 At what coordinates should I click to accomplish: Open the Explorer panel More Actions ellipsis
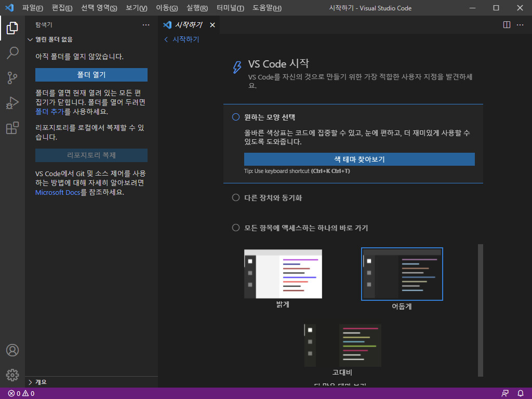pyautogui.click(x=146, y=25)
